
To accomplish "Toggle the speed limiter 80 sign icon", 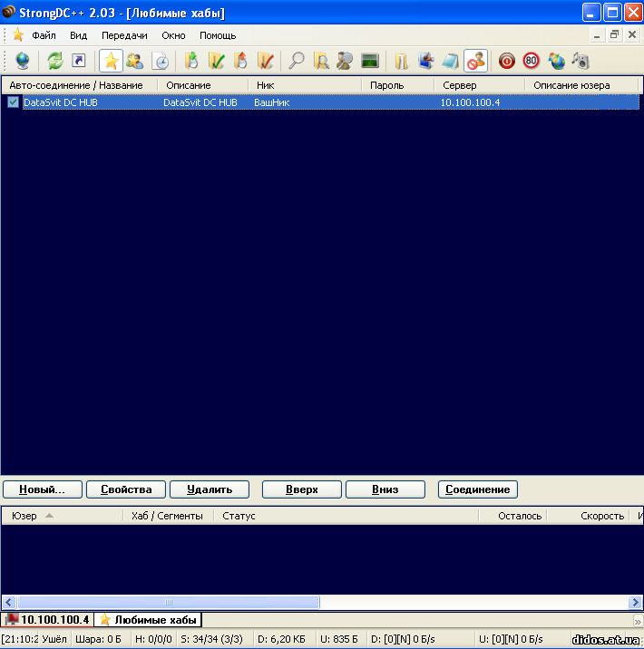I will 531,61.
